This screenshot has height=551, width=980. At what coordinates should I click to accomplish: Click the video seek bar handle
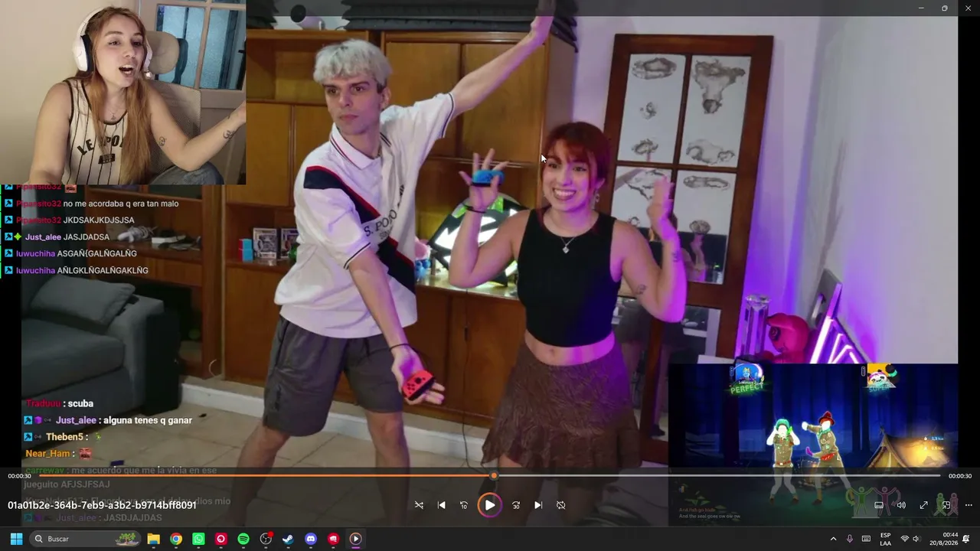tap(494, 476)
